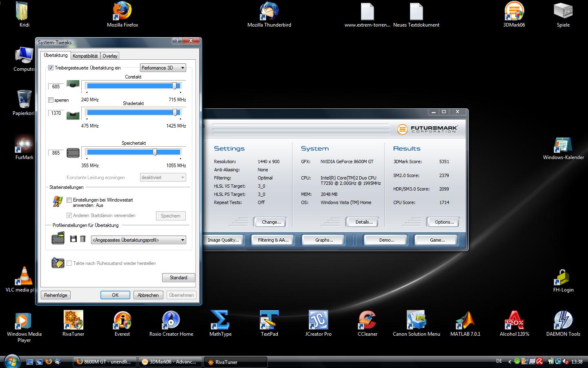
Task: Launch DAEMON Tools desktop icon
Action: click(x=563, y=323)
